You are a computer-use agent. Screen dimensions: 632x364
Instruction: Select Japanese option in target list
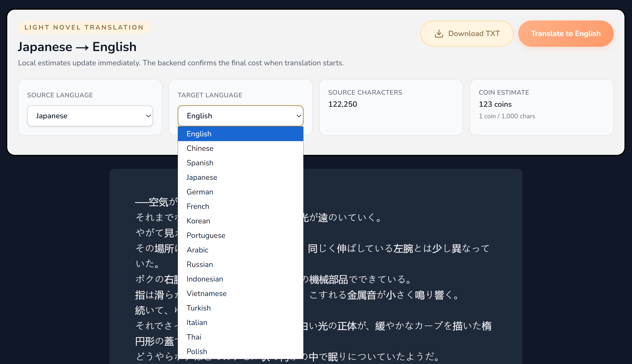click(x=240, y=177)
